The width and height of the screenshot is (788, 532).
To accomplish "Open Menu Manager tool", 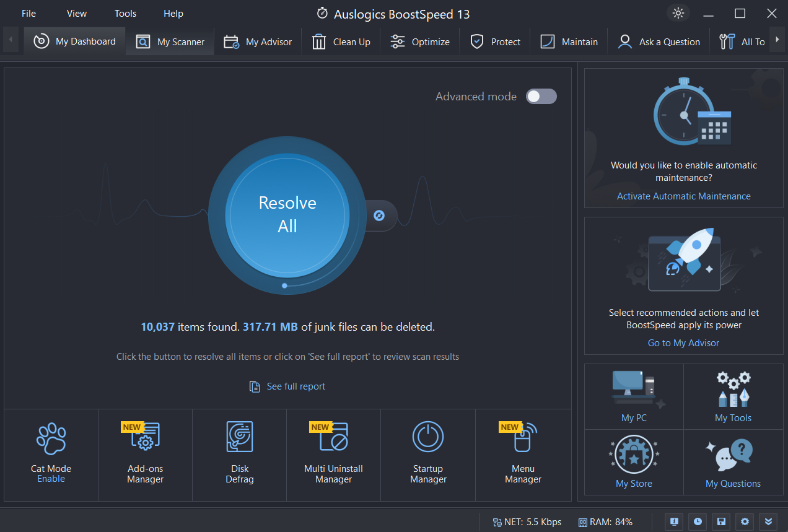I will (x=523, y=455).
